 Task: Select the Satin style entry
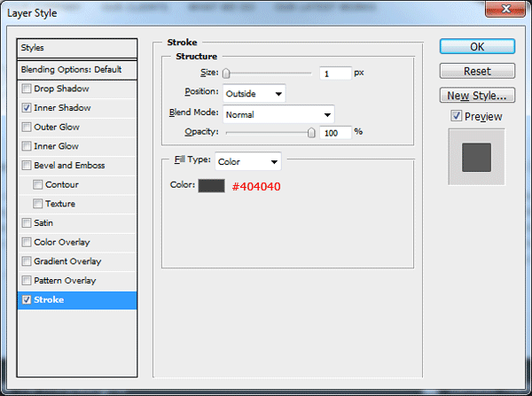tap(44, 223)
